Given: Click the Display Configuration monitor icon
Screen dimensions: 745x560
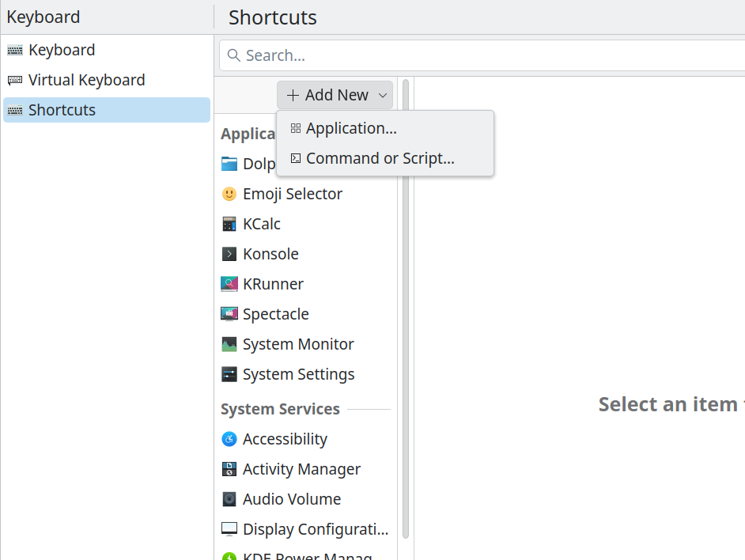Looking at the screenshot, I should [x=229, y=529].
